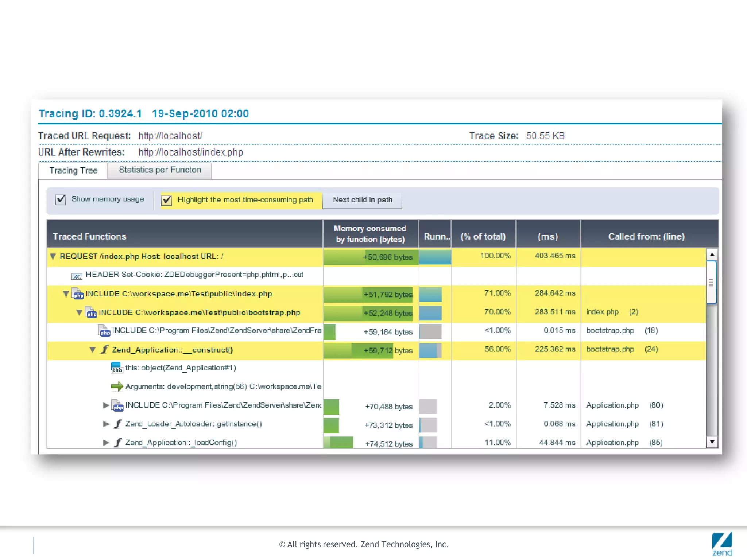Click the function icon beside Zend_Loader_Autoloader::getInstance()
This screenshot has height=560, width=747.
click(117, 424)
